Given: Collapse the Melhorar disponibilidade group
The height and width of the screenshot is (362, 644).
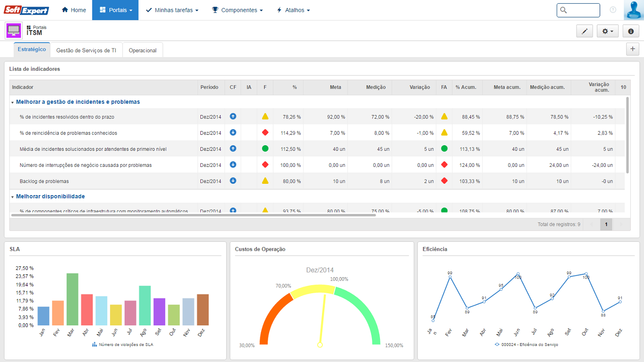Looking at the screenshot, I should tap(12, 197).
